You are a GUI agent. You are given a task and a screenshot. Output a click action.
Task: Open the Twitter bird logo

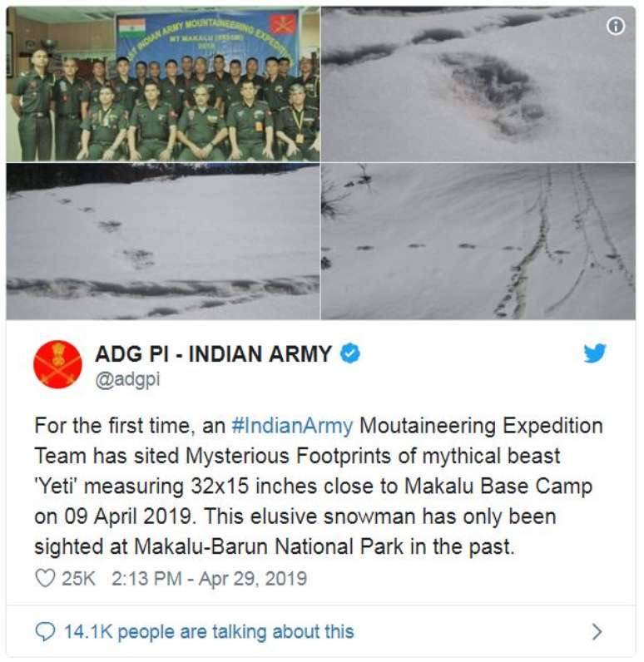tap(595, 353)
